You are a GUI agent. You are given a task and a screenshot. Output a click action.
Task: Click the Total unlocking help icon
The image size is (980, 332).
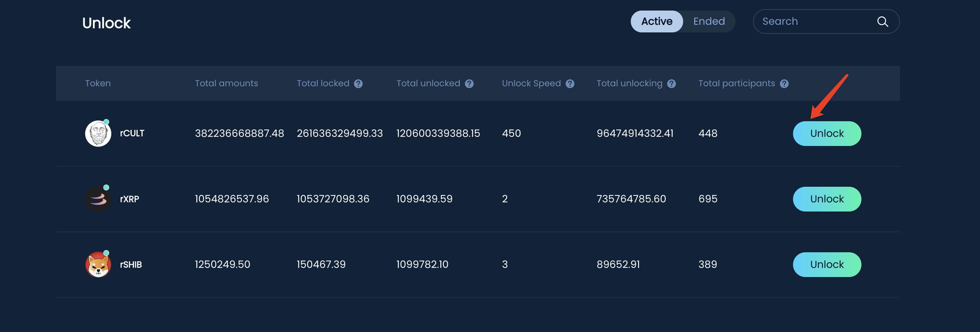click(x=671, y=84)
